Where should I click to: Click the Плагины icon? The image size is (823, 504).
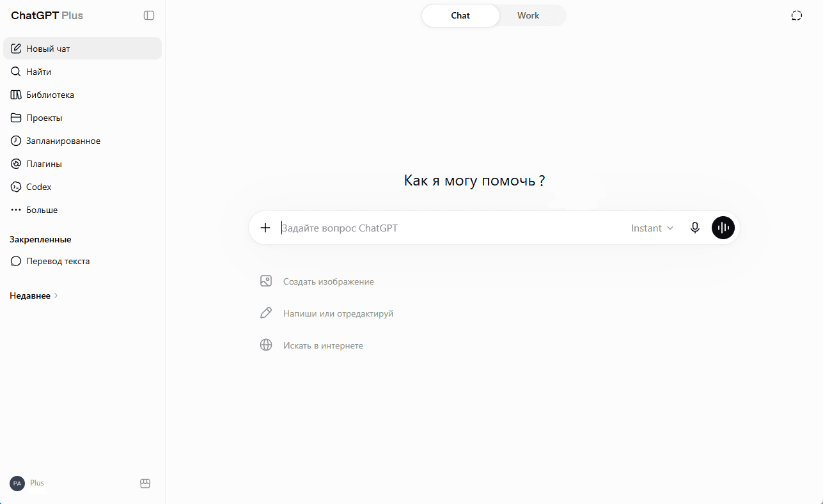16,164
